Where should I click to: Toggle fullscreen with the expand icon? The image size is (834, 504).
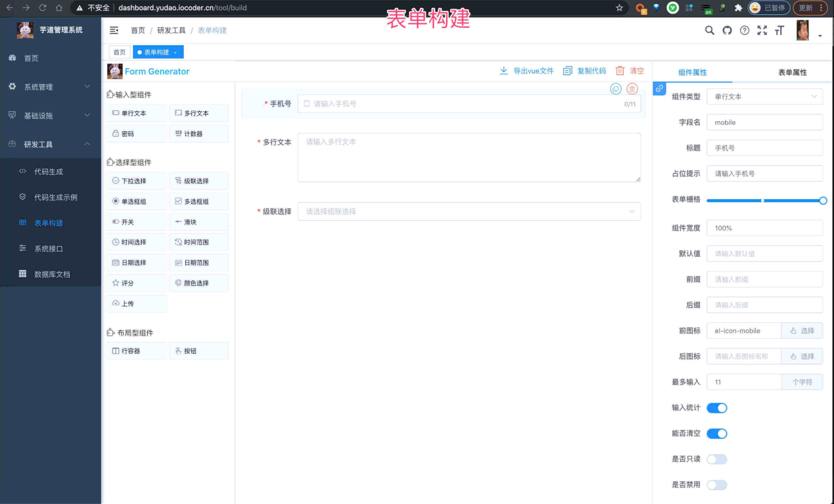click(x=762, y=31)
